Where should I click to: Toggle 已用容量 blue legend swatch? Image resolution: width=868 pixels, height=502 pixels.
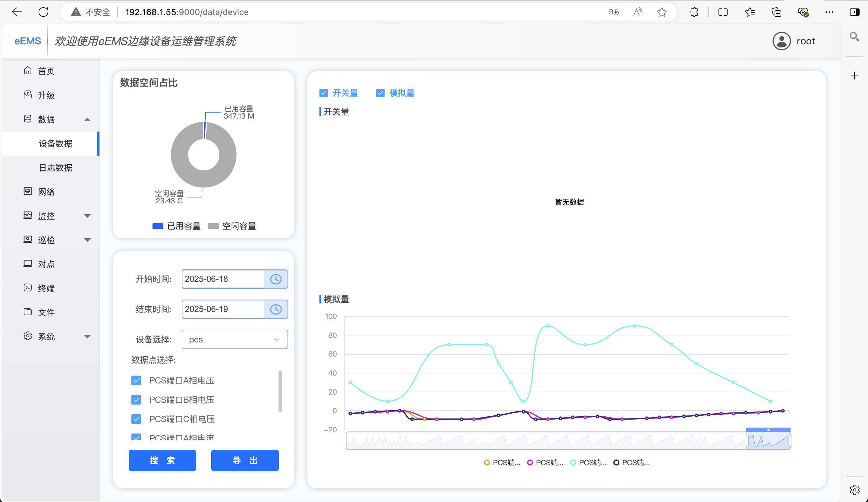click(x=158, y=226)
